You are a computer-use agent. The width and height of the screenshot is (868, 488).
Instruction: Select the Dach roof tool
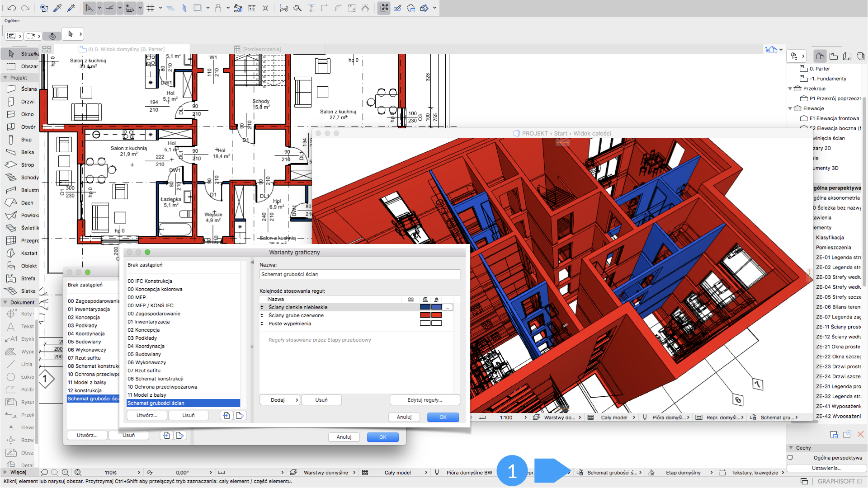click(20, 203)
